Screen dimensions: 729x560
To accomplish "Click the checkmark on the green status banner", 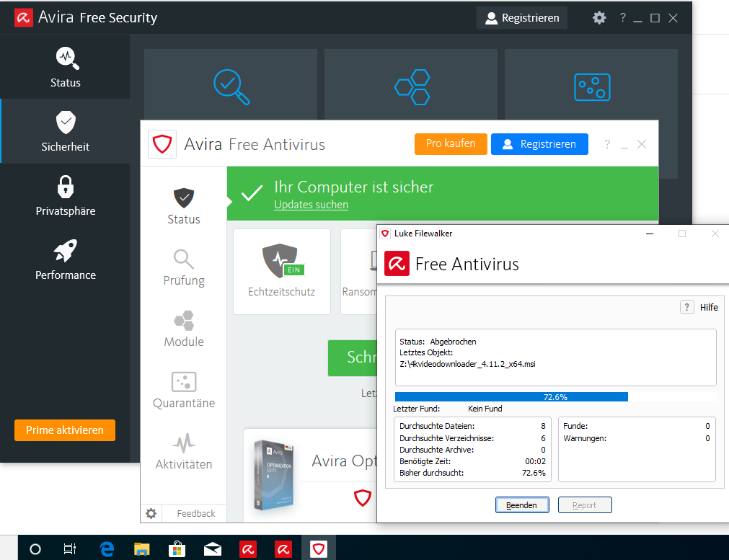I will [252, 192].
